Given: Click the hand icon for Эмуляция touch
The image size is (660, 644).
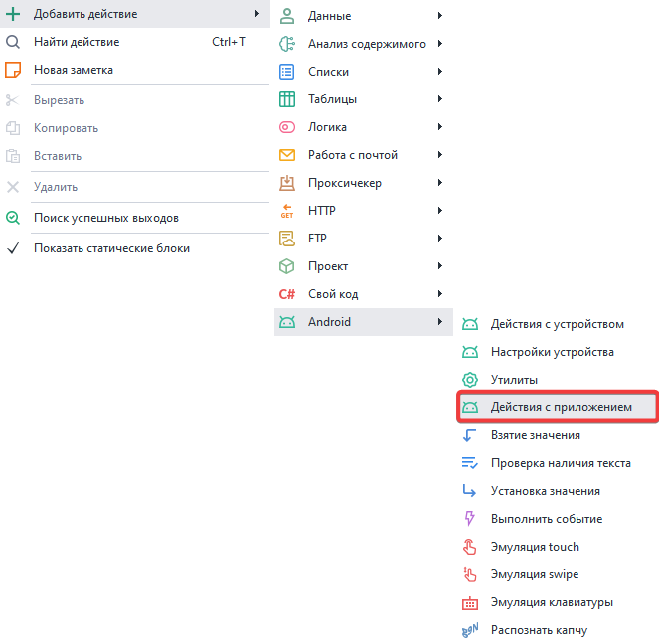Looking at the screenshot, I should tap(470, 547).
